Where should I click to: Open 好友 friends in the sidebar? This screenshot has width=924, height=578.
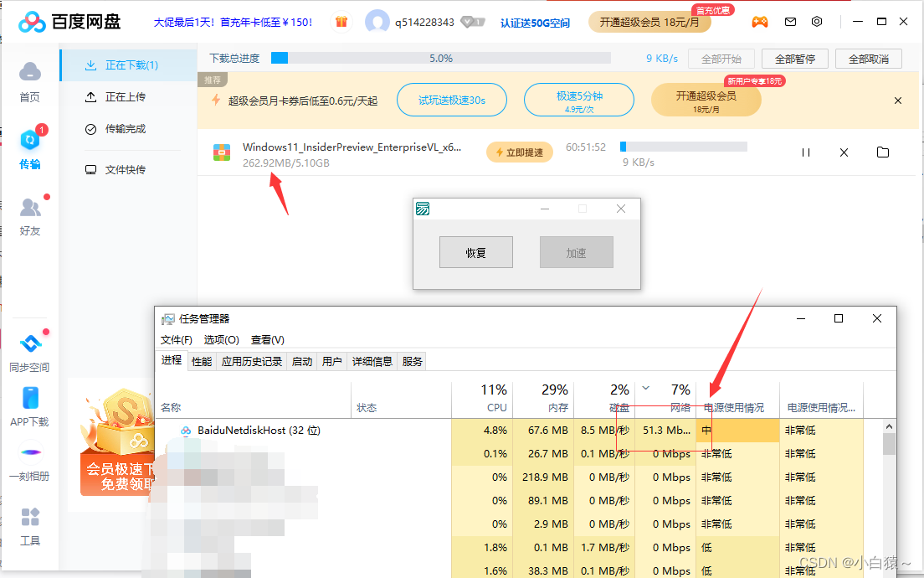30,216
